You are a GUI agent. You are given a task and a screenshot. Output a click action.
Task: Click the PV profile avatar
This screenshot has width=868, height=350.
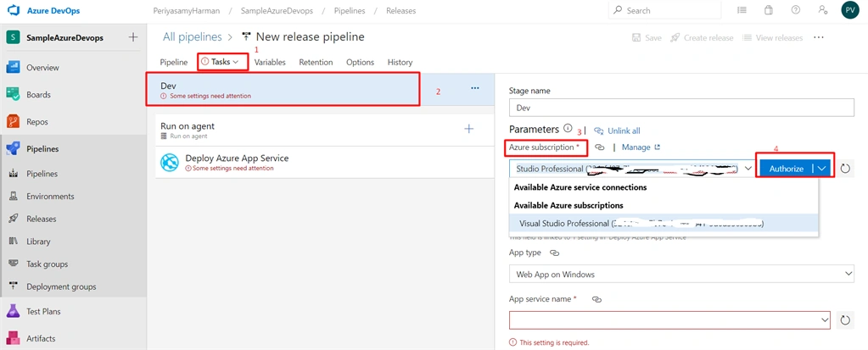point(849,10)
